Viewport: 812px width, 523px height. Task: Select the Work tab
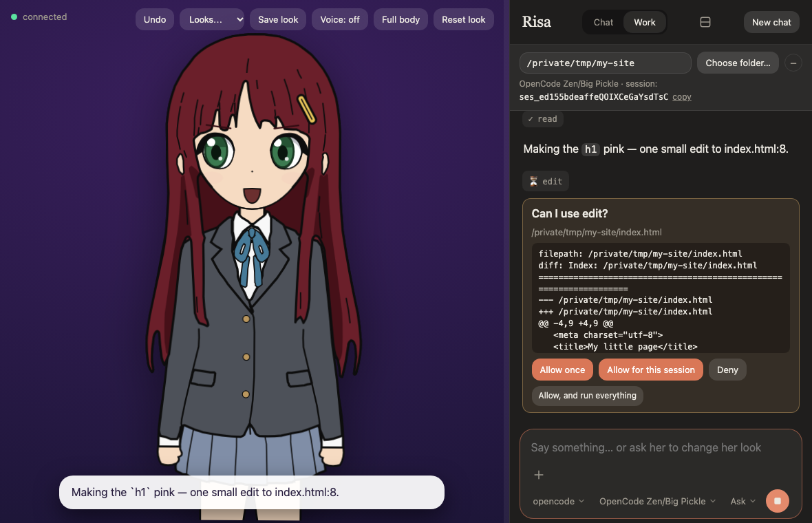pos(645,22)
